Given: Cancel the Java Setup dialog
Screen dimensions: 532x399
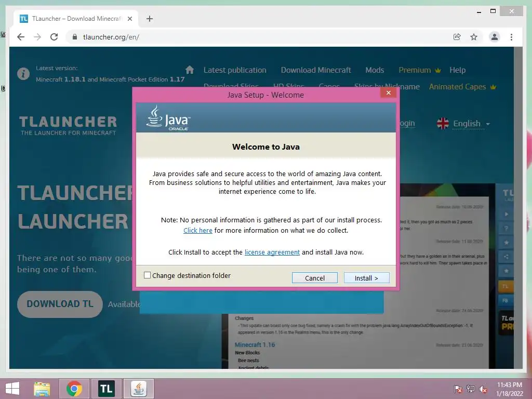Looking at the screenshot, I should click(x=314, y=278).
